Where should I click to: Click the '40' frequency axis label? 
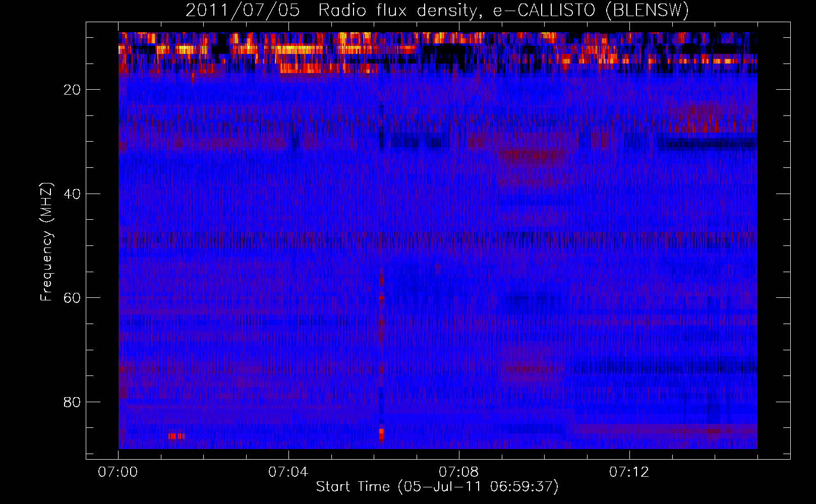pos(73,194)
